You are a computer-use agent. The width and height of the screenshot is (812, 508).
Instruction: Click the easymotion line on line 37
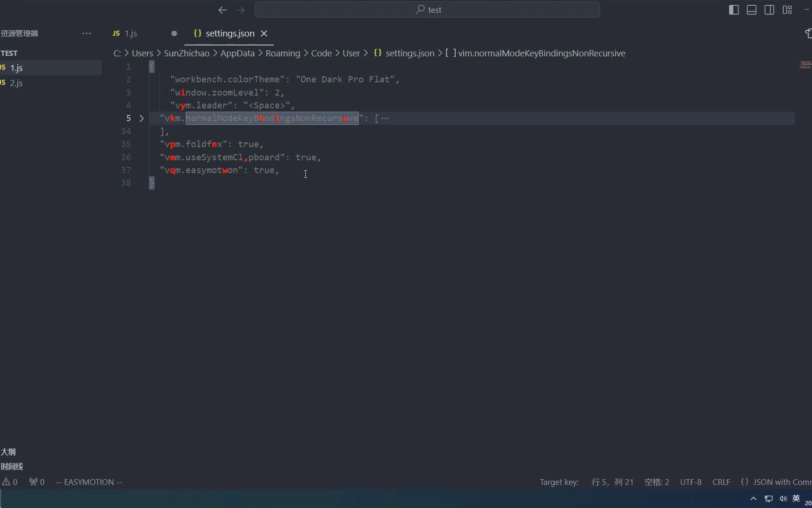[x=219, y=170]
